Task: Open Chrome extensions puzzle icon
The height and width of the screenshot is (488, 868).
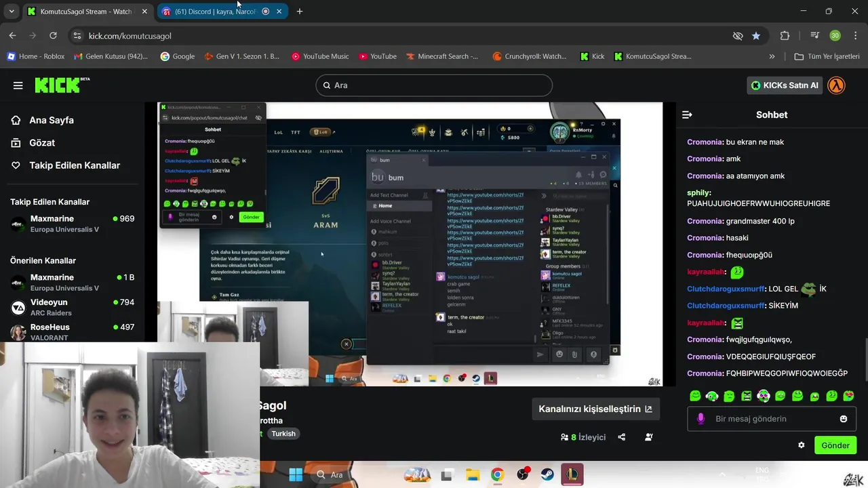Action: coord(785,36)
